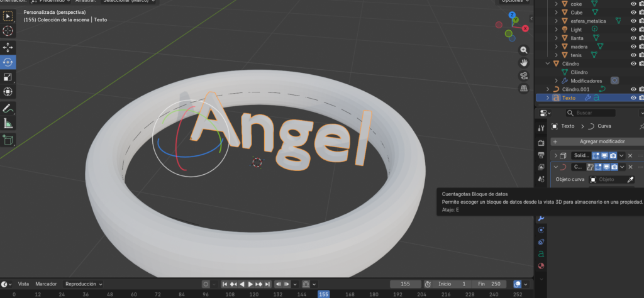Jump to the first frame
This screenshot has width=644, height=298.
pyautogui.click(x=225, y=284)
